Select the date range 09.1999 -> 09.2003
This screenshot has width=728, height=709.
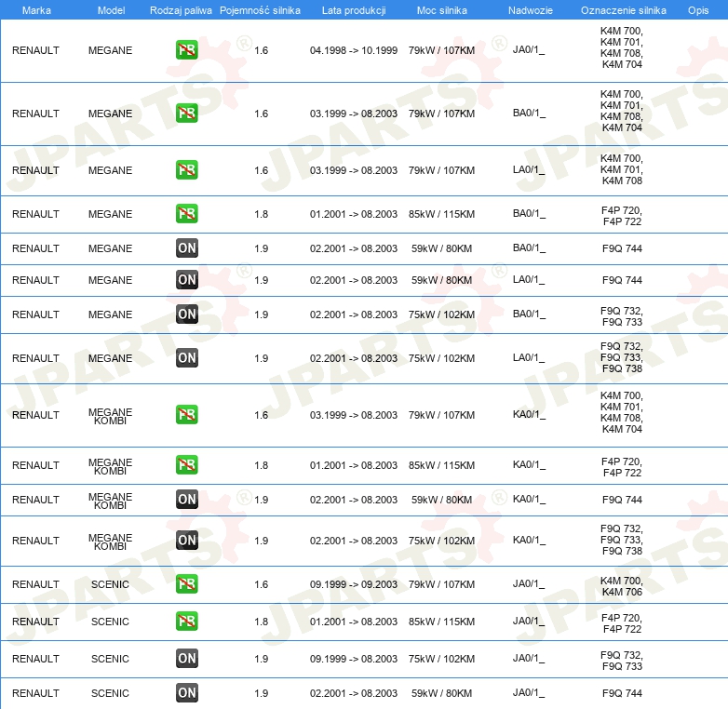[x=354, y=584]
